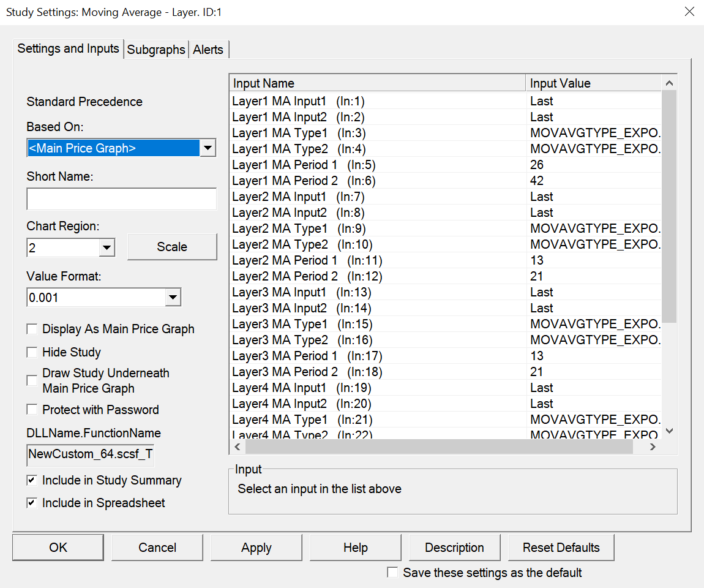Open the Alerts tab
This screenshot has width=704, height=588.
tap(208, 50)
